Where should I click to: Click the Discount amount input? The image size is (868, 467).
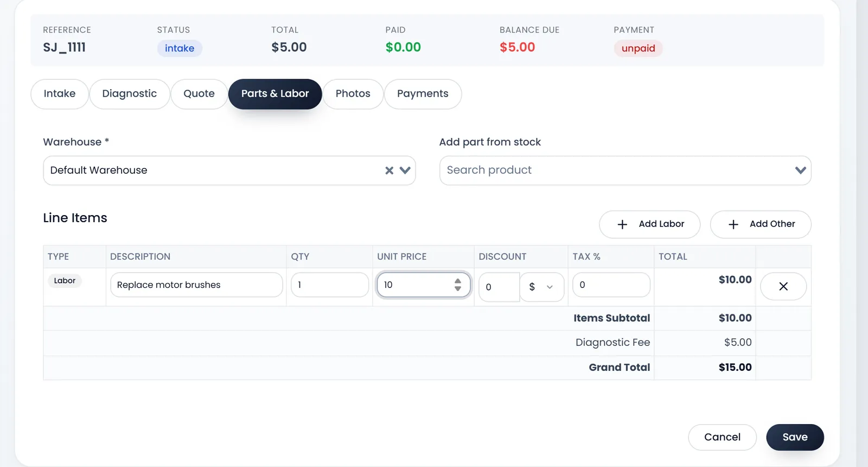pos(499,287)
